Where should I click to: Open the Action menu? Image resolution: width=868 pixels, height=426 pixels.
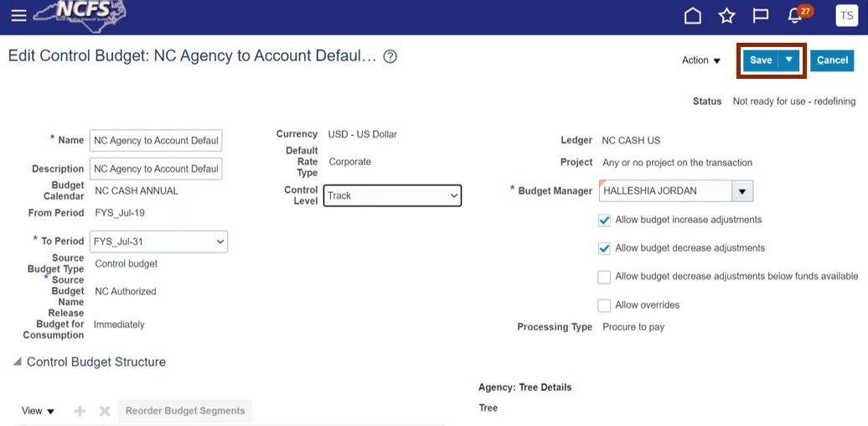pyautogui.click(x=701, y=60)
